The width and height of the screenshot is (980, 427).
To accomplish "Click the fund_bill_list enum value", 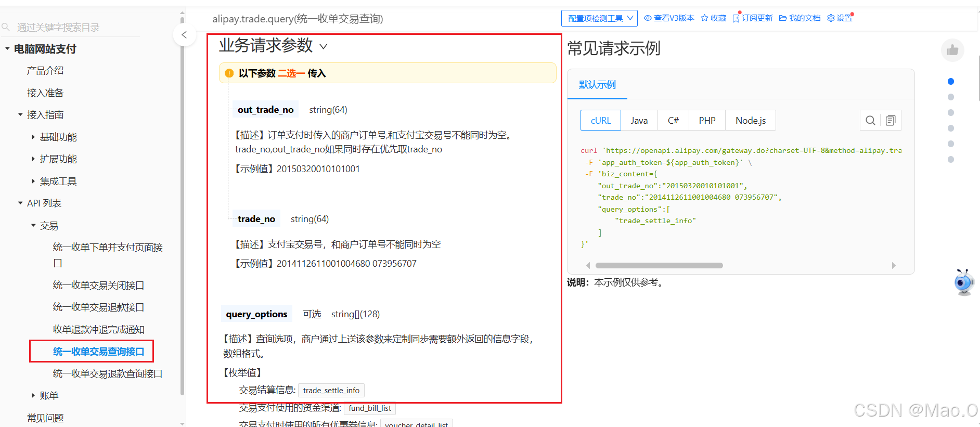I will click(370, 408).
